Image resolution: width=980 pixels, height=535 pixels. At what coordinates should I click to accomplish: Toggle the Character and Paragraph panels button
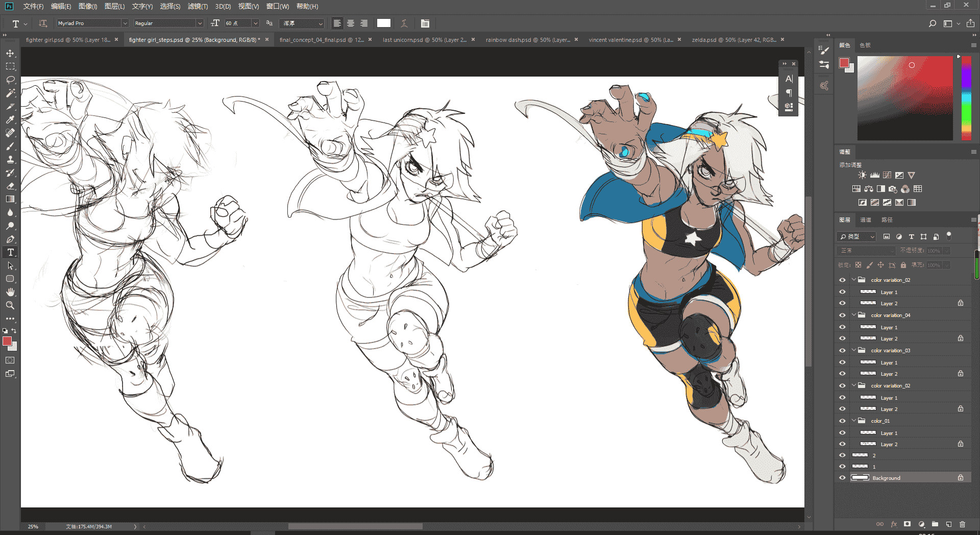425,23
